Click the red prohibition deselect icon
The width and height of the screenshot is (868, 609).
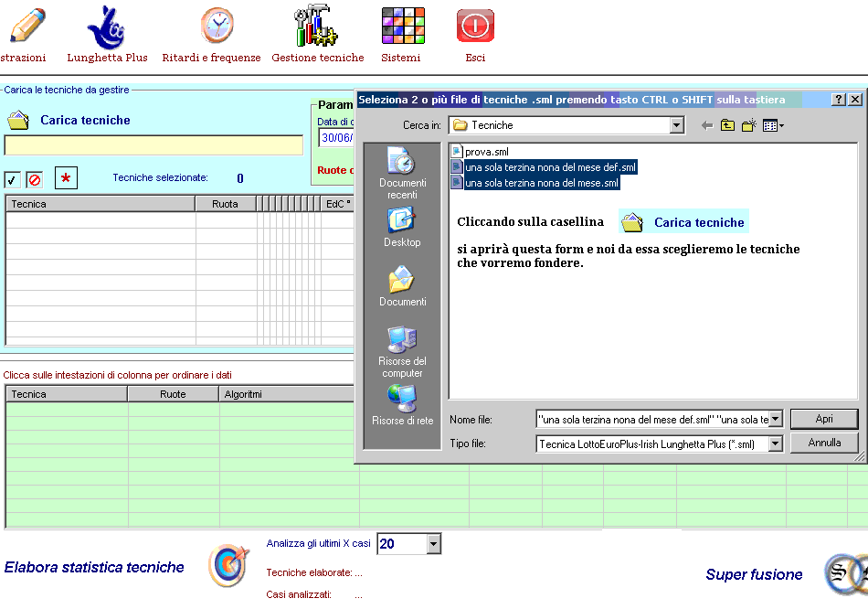coord(35,179)
